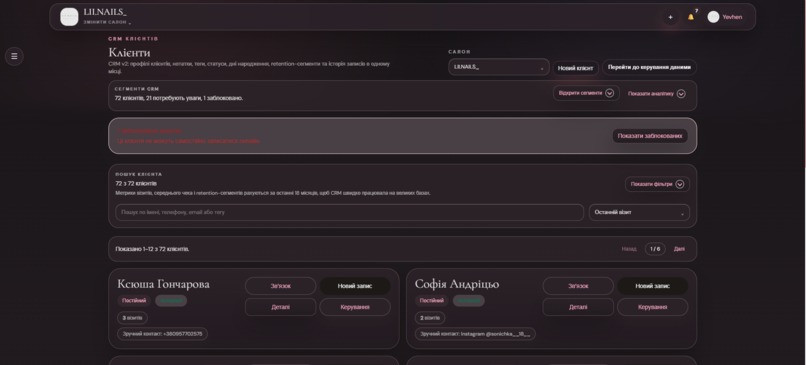
Task: Click Зв'язок for Софія Андріцью
Action: tap(578, 286)
